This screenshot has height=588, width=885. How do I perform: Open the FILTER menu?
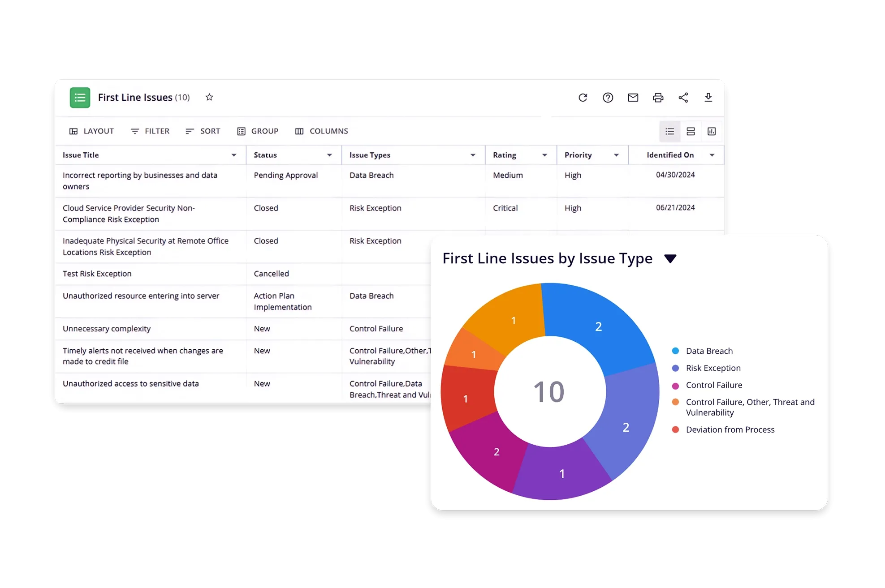click(150, 131)
